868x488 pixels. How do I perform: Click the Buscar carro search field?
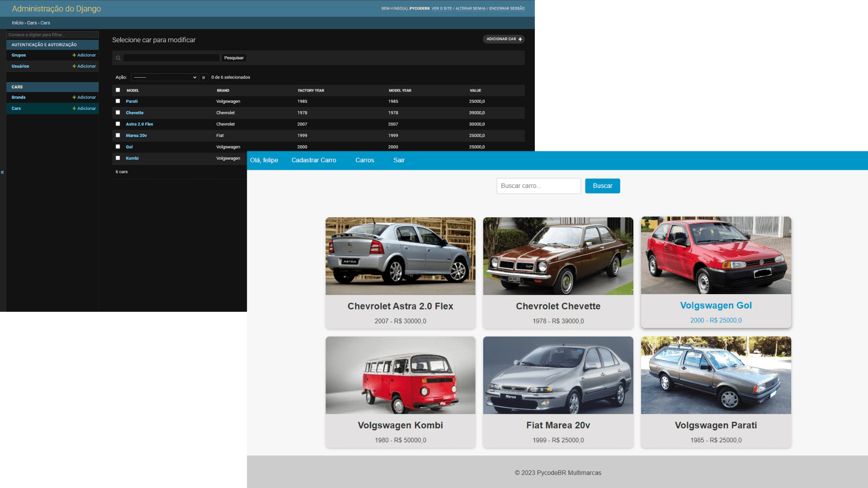pos(538,186)
